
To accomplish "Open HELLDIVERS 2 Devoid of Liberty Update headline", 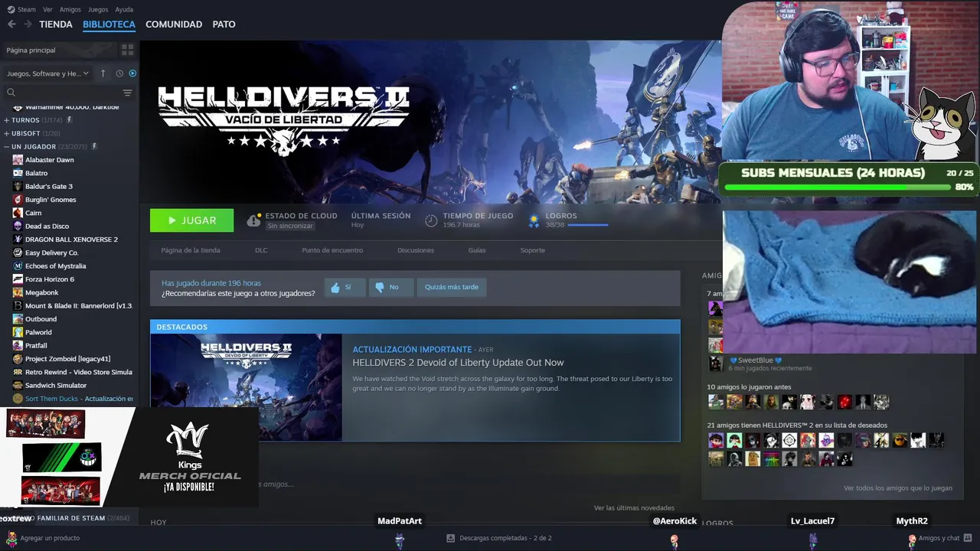I will pyautogui.click(x=458, y=363).
